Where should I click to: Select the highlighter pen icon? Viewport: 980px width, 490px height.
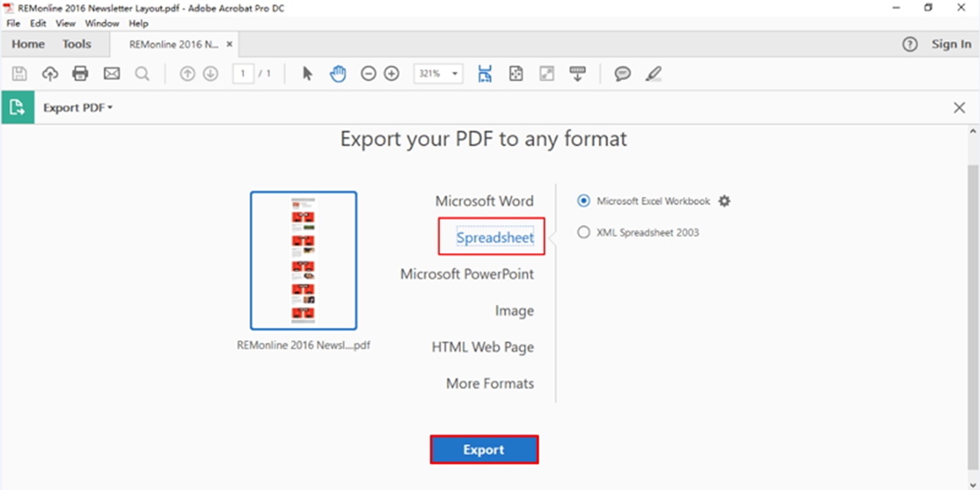tap(653, 74)
